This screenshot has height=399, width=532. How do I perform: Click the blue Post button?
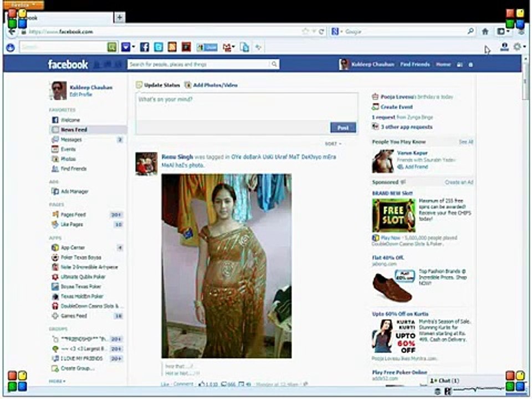[343, 127]
